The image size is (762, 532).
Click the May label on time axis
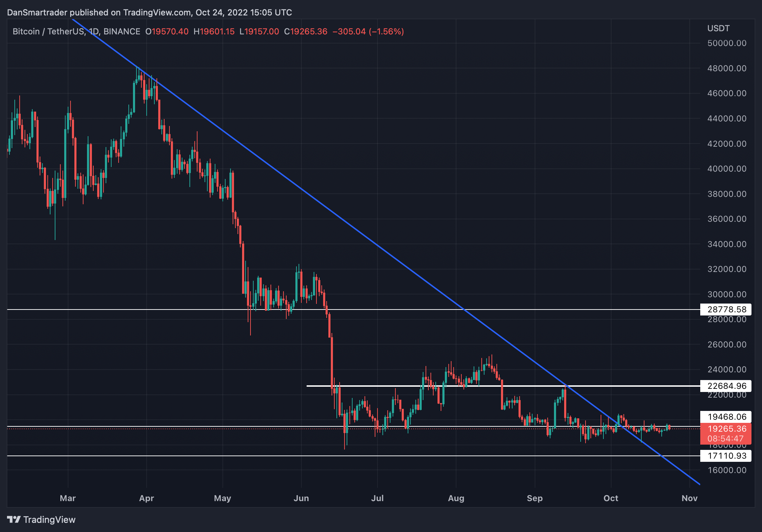[222, 498]
